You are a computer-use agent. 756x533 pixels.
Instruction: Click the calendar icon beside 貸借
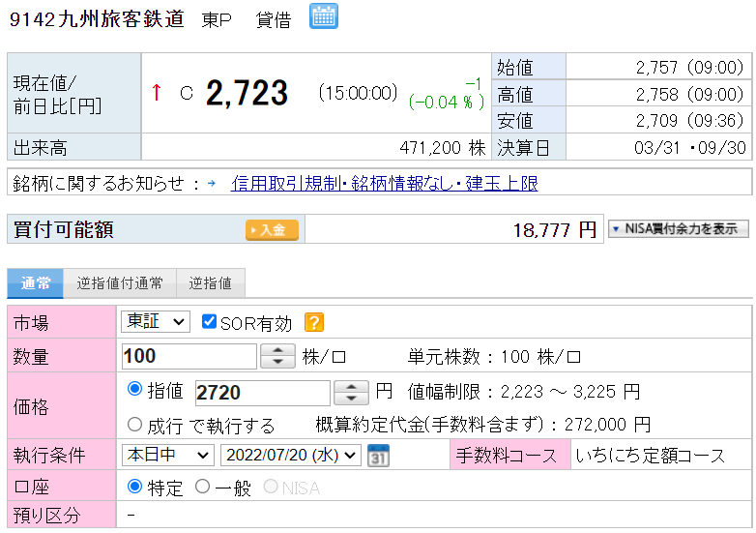click(x=324, y=16)
